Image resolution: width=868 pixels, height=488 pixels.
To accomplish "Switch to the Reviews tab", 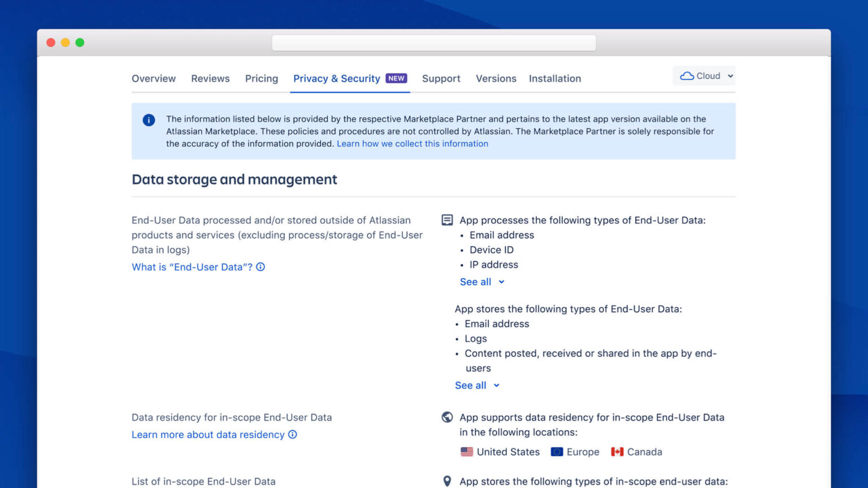I will (x=210, y=79).
